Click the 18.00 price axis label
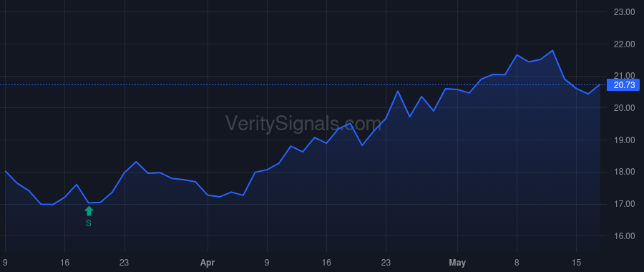This screenshot has width=644, height=272. [624, 172]
